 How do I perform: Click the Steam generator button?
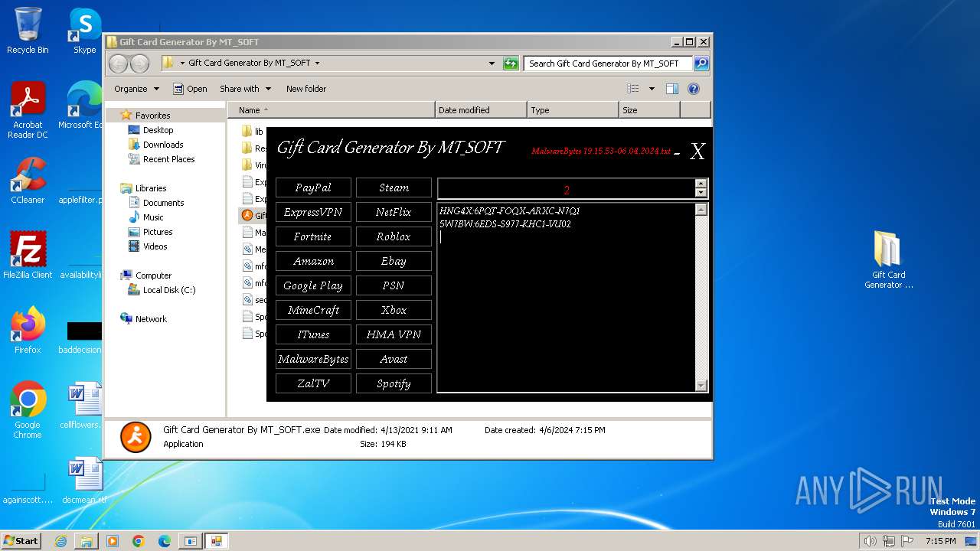pyautogui.click(x=394, y=187)
